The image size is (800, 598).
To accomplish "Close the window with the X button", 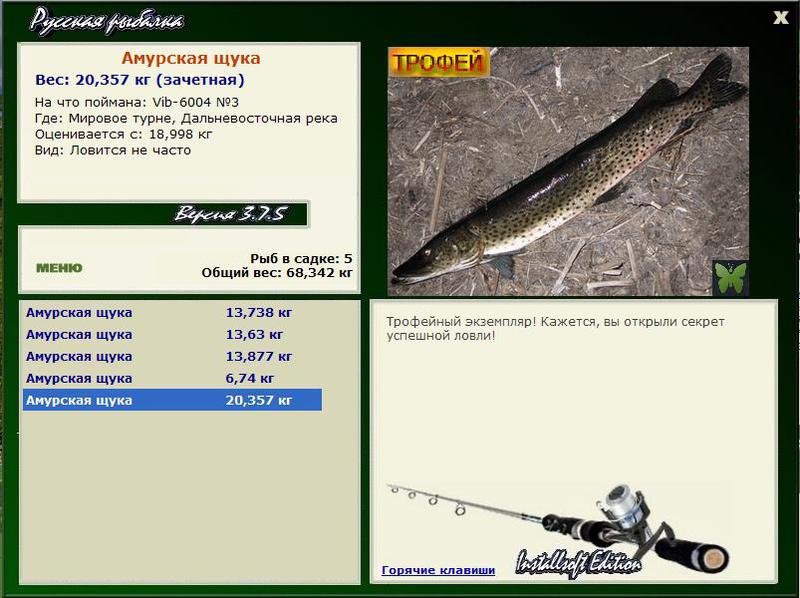I will 781,18.
